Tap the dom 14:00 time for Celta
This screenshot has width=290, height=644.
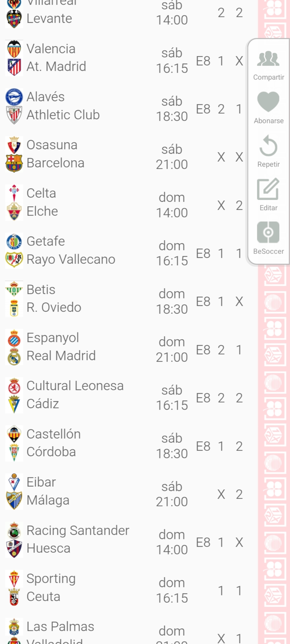coord(172,205)
